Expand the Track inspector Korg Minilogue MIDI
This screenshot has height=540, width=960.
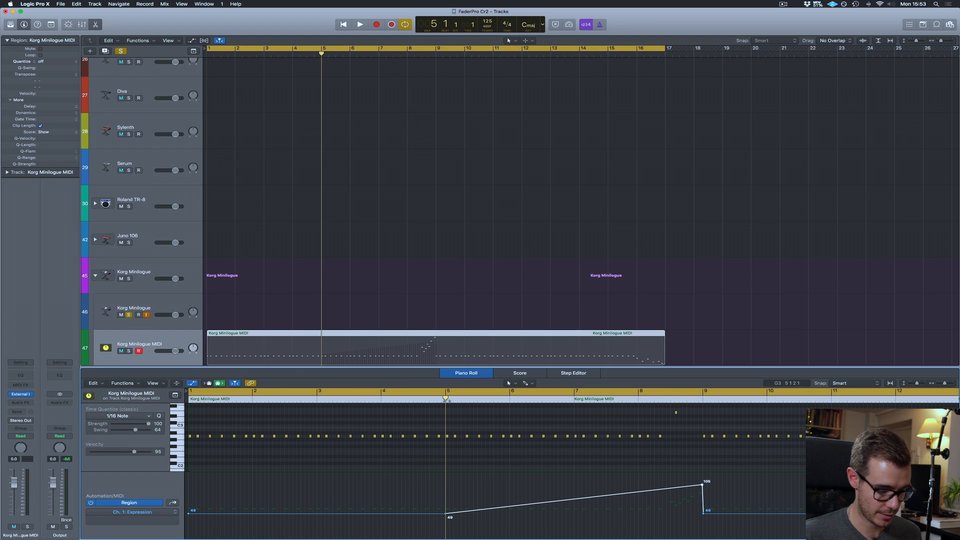point(7,172)
